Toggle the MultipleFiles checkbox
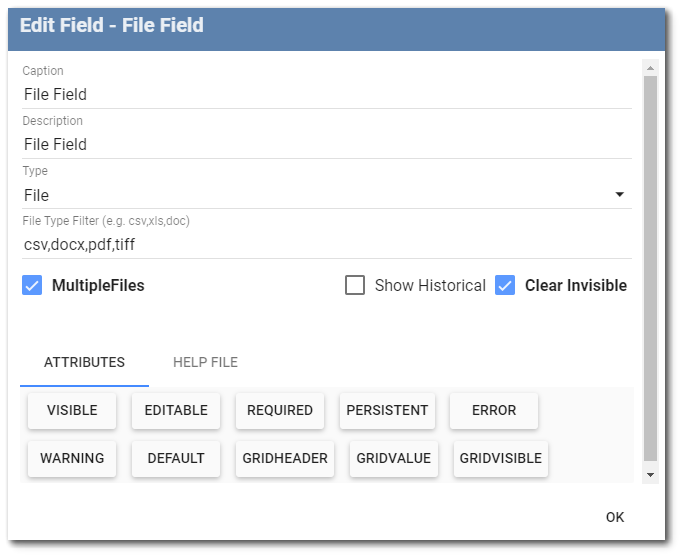 pyautogui.click(x=32, y=285)
